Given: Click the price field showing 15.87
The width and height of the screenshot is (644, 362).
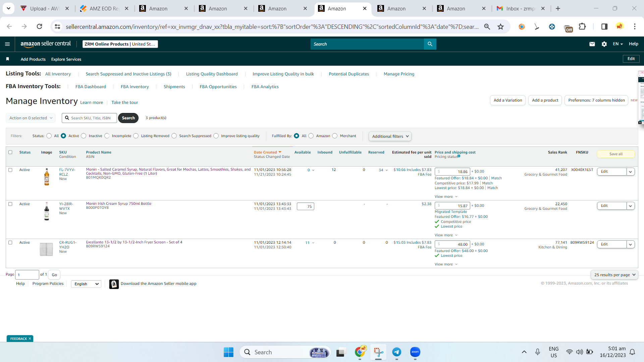Looking at the screenshot, I should click(452, 206).
